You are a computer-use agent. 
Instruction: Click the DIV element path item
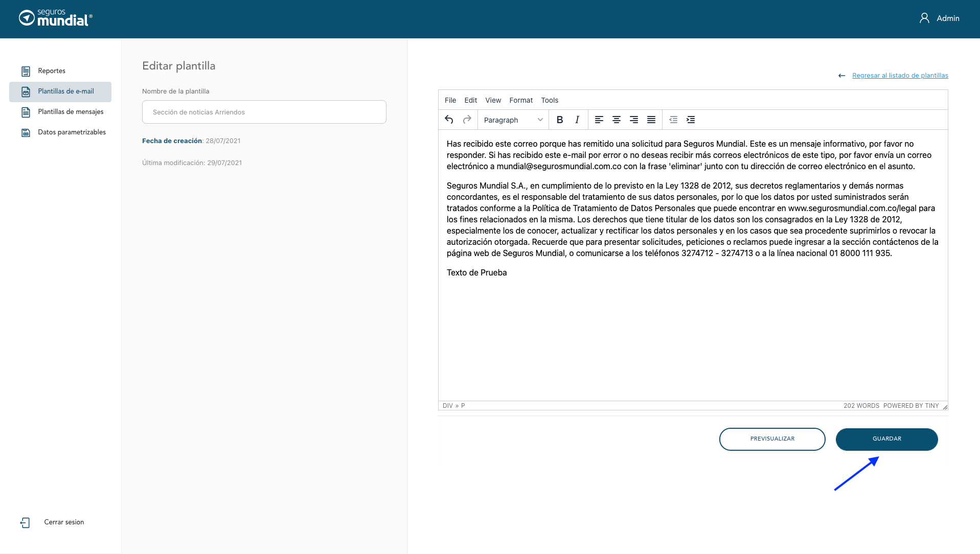(x=448, y=406)
